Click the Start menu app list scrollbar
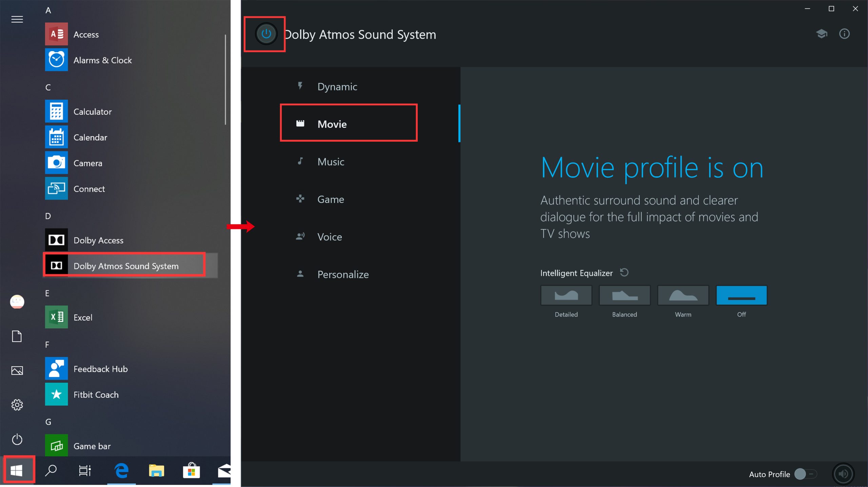 point(225,80)
